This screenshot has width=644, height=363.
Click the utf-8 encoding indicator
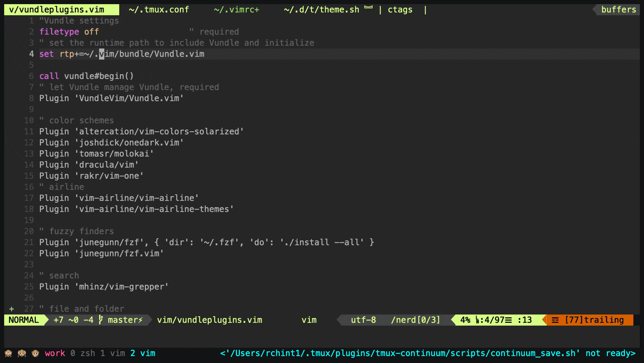[363, 320]
